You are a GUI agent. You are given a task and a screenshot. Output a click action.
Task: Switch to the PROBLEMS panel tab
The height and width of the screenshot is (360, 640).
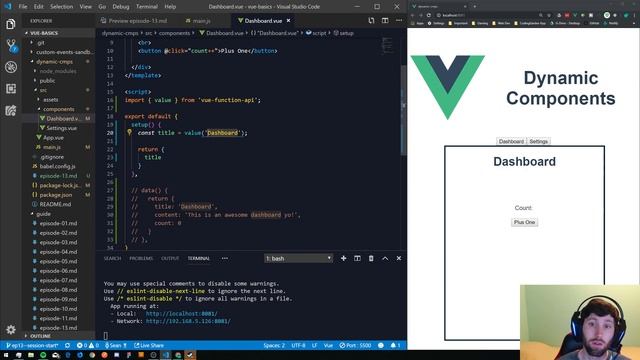coord(141,258)
